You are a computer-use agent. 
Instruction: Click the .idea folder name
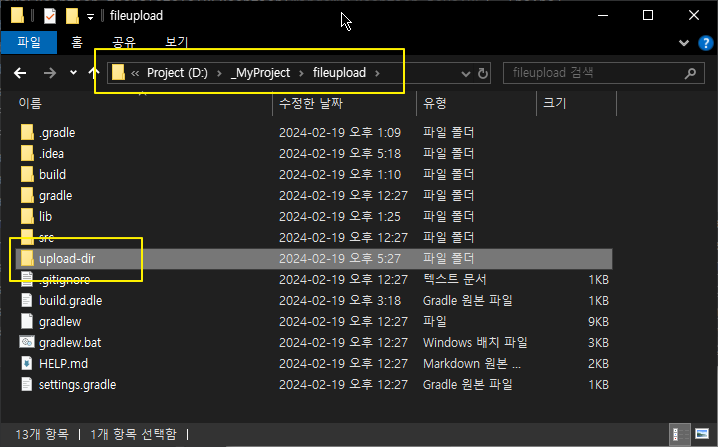51,154
